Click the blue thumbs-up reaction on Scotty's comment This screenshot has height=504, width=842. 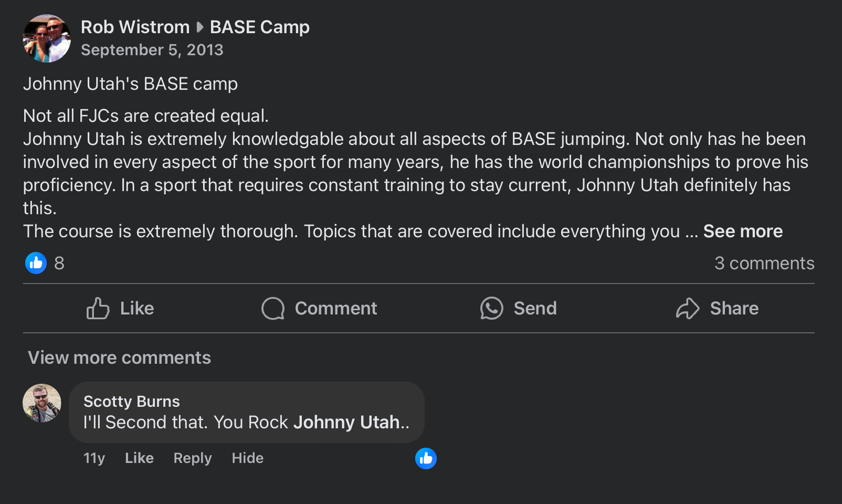pos(426,458)
